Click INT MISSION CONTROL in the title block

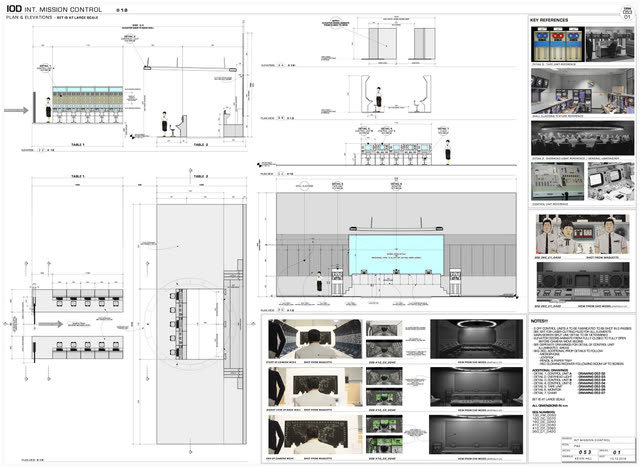(x=591, y=440)
